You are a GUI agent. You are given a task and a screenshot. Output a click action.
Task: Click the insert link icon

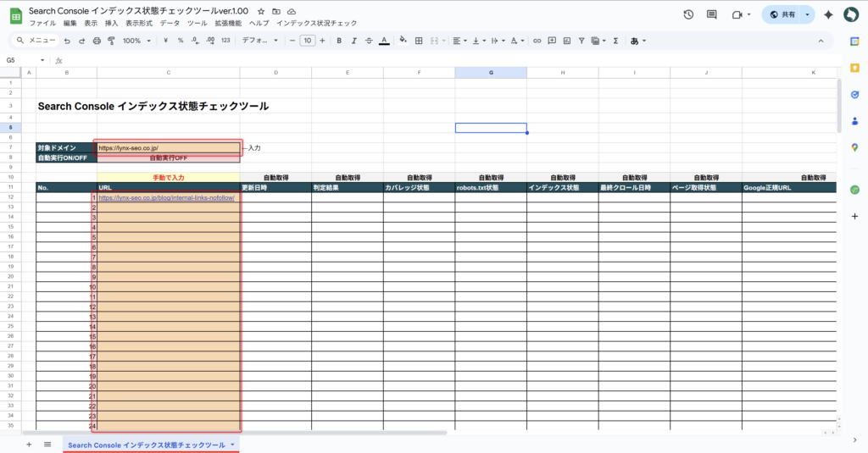point(537,41)
